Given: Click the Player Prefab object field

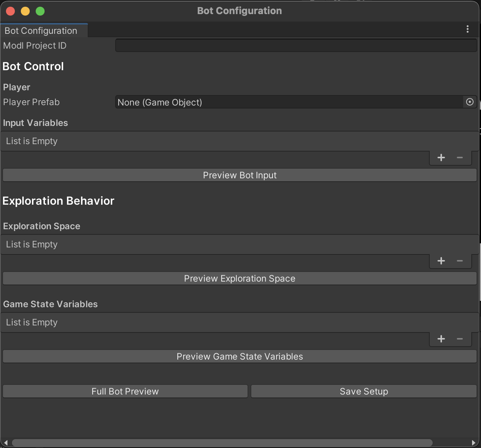Looking at the screenshot, I should (288, 102).
